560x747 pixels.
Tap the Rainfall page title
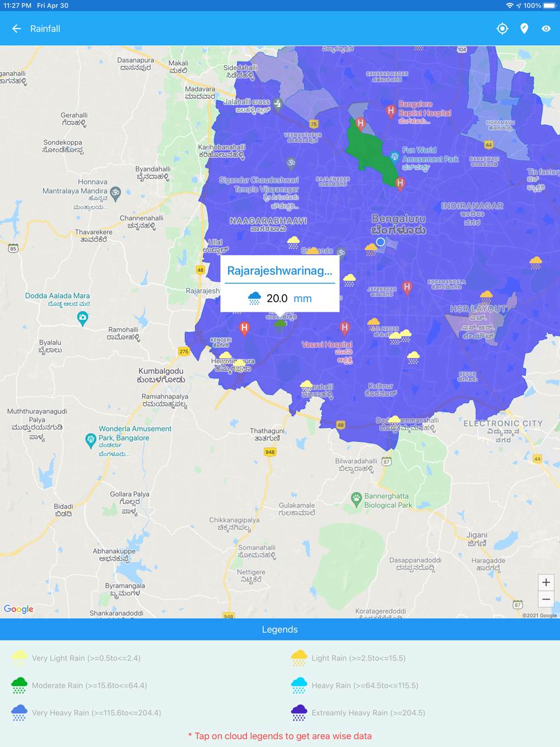(45, 29)
